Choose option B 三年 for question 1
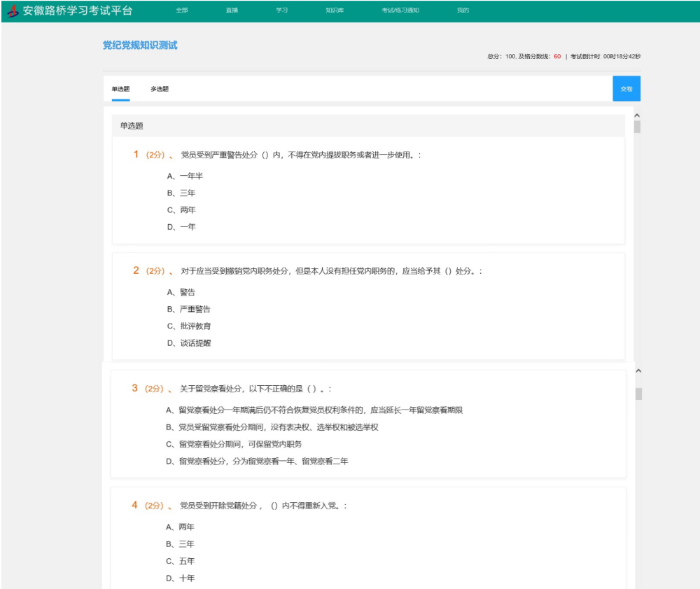This screenshot has width=700, height=589. 181,193
